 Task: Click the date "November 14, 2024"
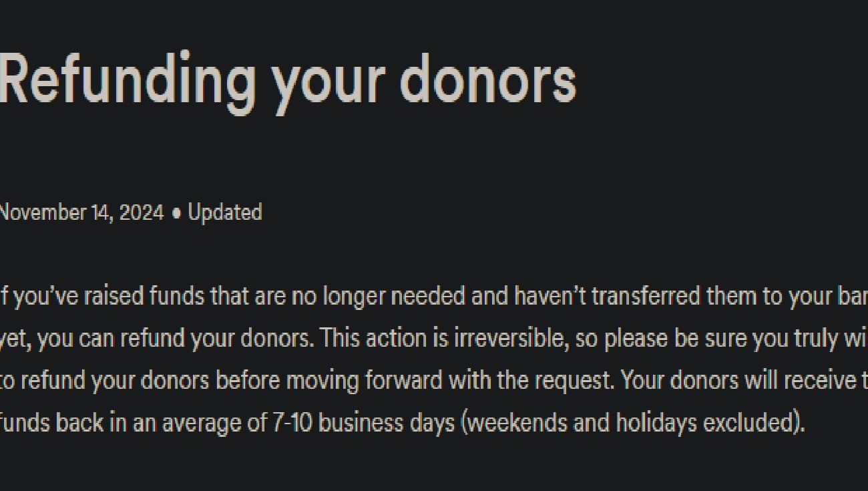pyautogui.click(x=81, y=212)
